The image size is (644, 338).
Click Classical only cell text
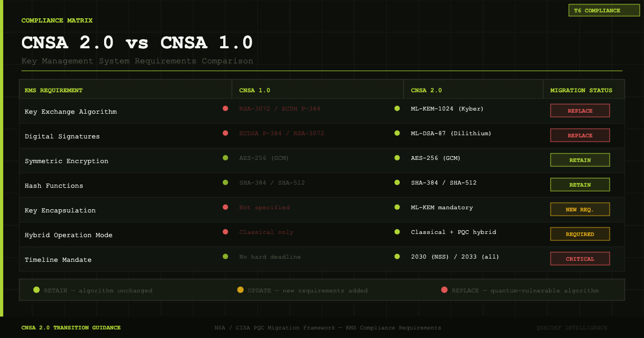pyautogui.click(x=266, y=232)
